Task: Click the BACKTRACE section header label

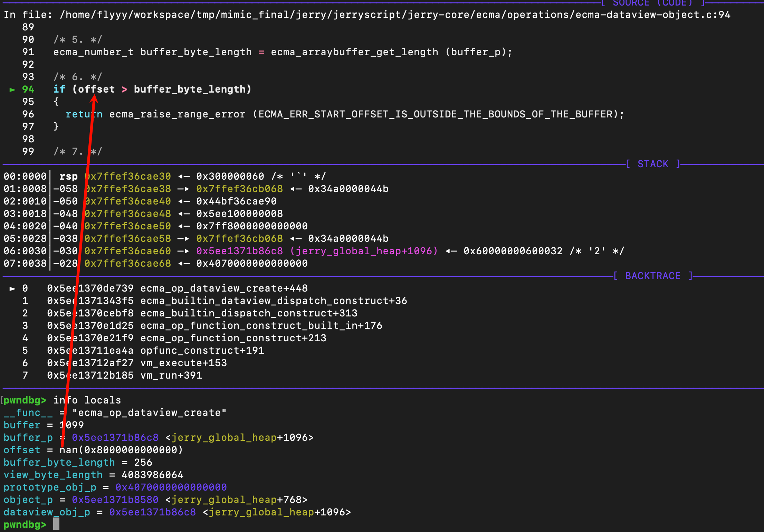Action: 652,276
